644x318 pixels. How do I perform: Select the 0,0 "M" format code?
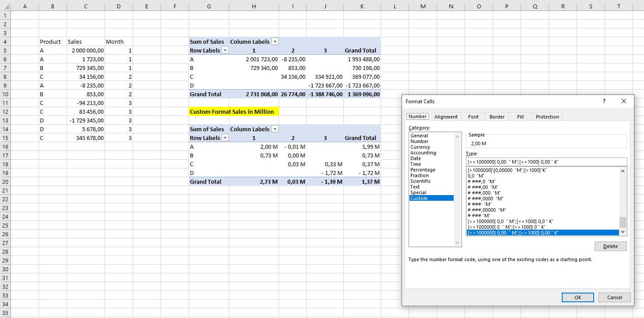click(x=542, y=176)
